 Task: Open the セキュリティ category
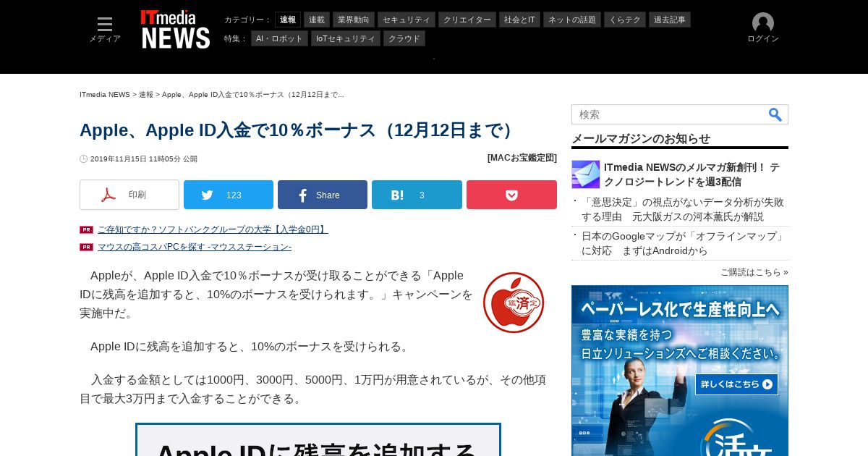tap(407, 20)
